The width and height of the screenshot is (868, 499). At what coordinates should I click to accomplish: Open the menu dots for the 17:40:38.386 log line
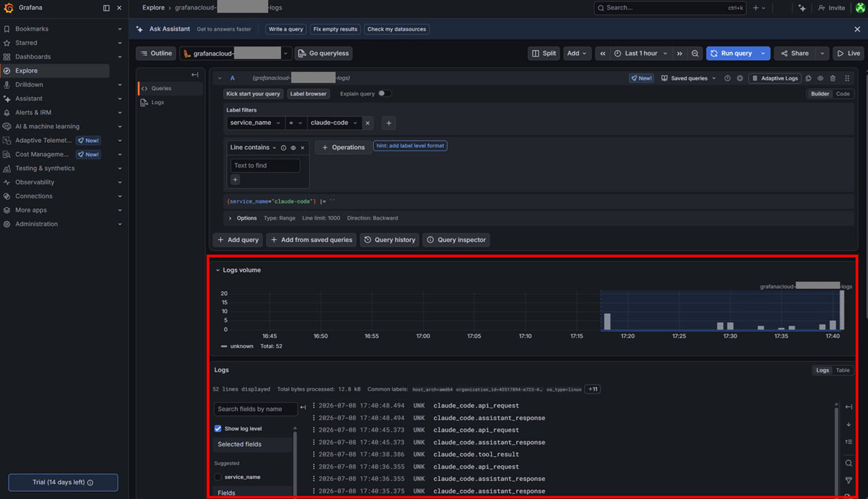[314, 455]
